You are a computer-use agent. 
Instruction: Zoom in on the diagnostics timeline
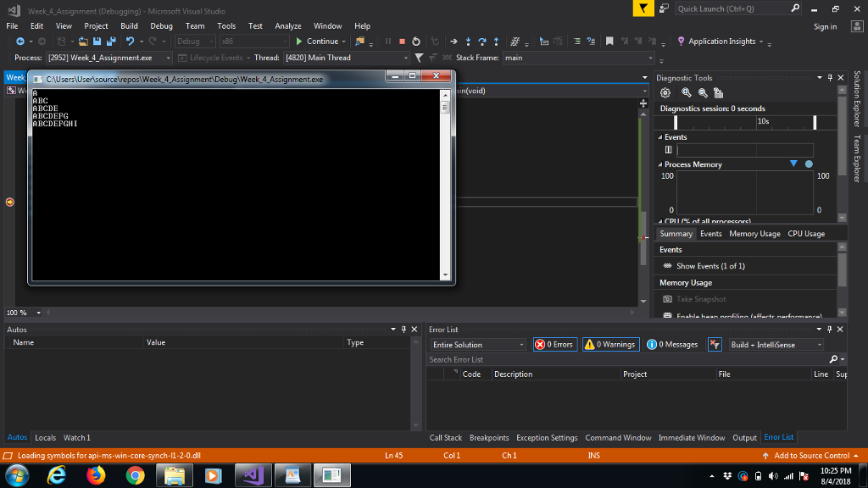click(687, 92)
